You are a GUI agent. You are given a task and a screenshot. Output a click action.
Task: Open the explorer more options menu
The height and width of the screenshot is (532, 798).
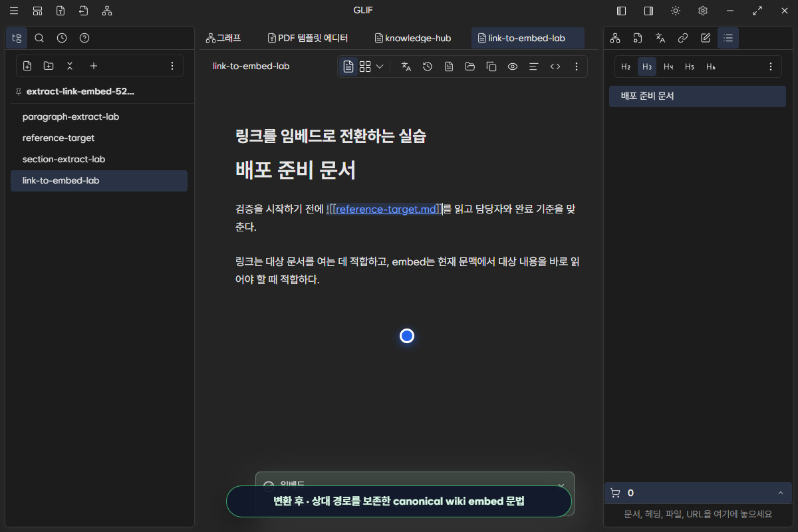point(172,66)
